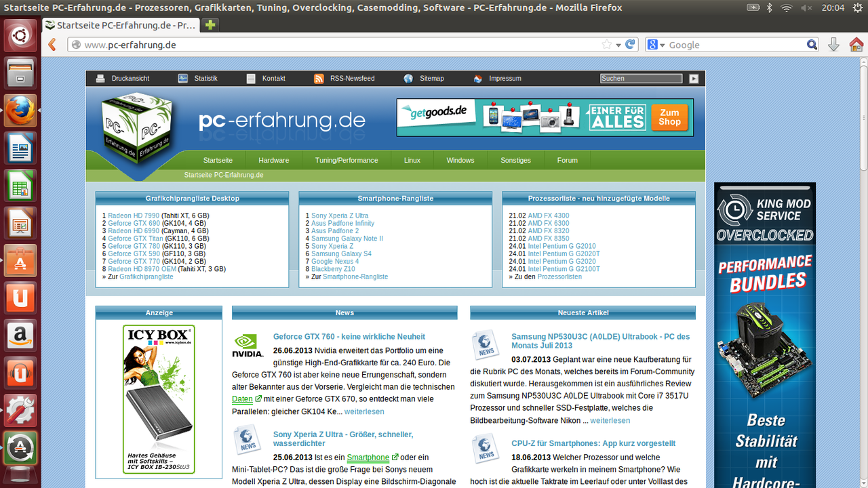Open Samsung Galaxy Note II link
Viewport: 868px width, 488px height.
[347, 239]
